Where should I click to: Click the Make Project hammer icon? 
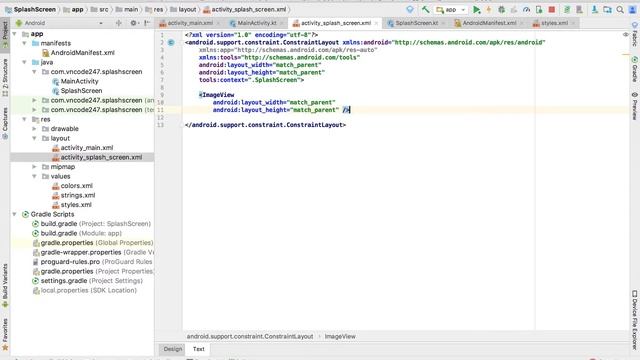coord(425,9)
